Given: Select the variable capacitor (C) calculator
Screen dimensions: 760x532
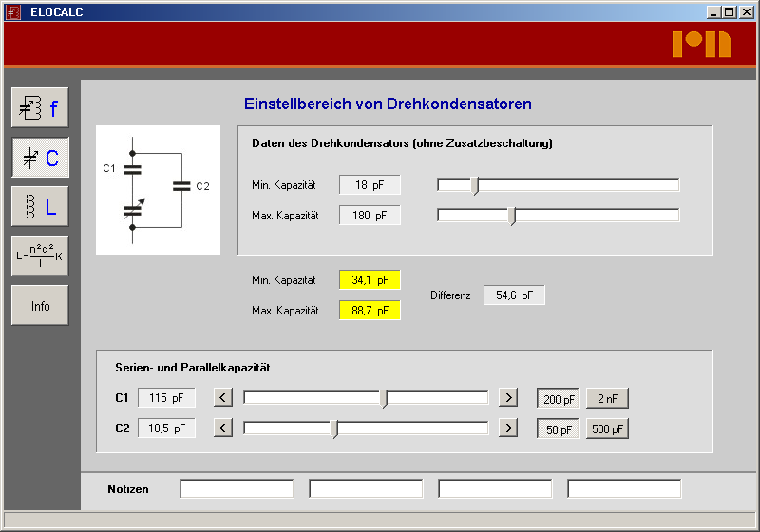Looking at the screenshot, I should pyautogui.click(x=40, y=158).
